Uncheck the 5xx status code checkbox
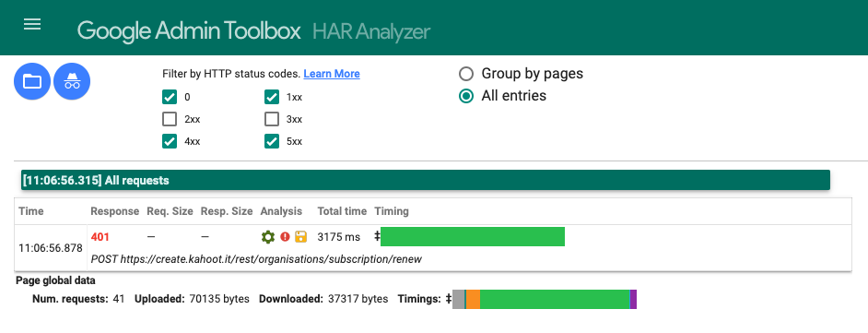Screen dimensions: 868x333 (271, 141)
